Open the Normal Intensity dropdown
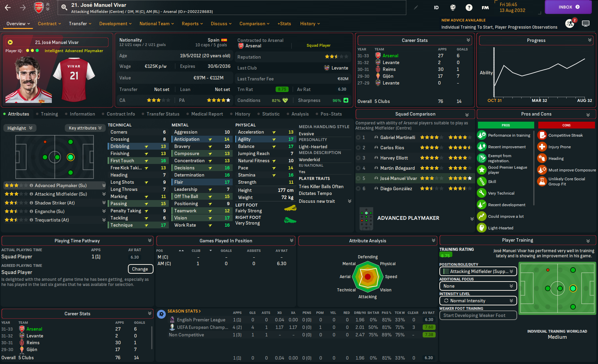Image resolution: width=598 pixels, height=364 pixels. [x=478, y=301]
